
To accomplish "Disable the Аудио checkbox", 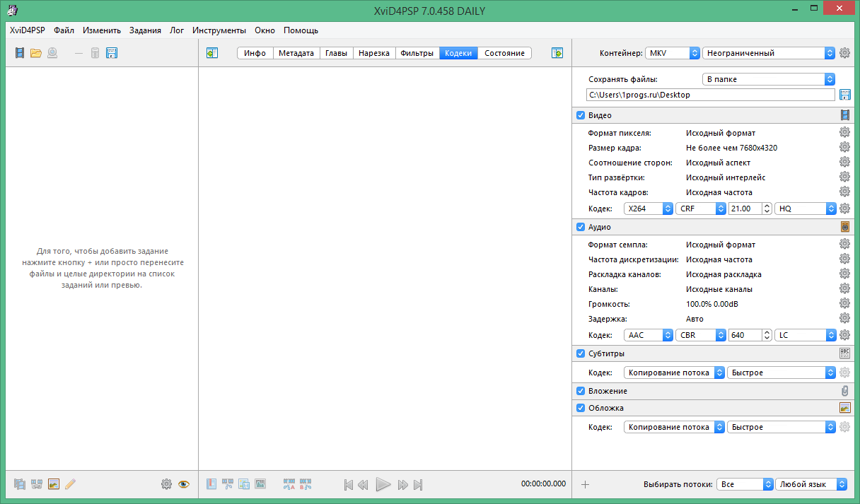I will pyautogui.click(x=581, y=227).
